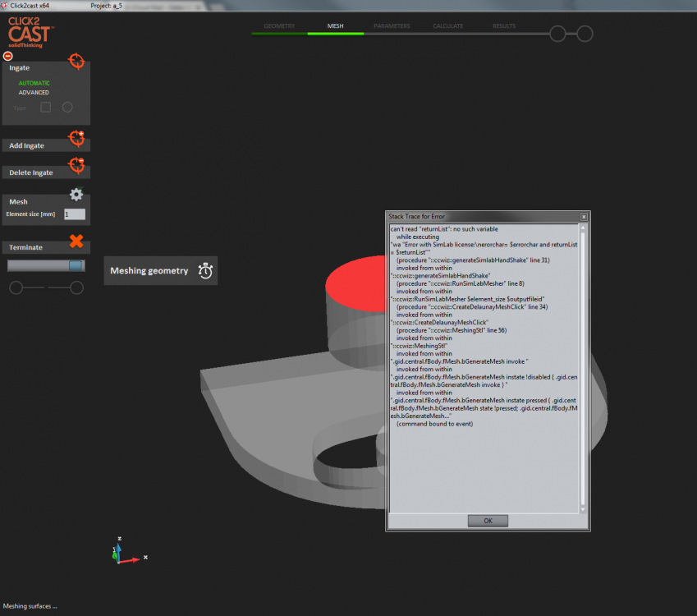Click the 'Element size [mm]' label
697x616 pixels.
point(30,214)
